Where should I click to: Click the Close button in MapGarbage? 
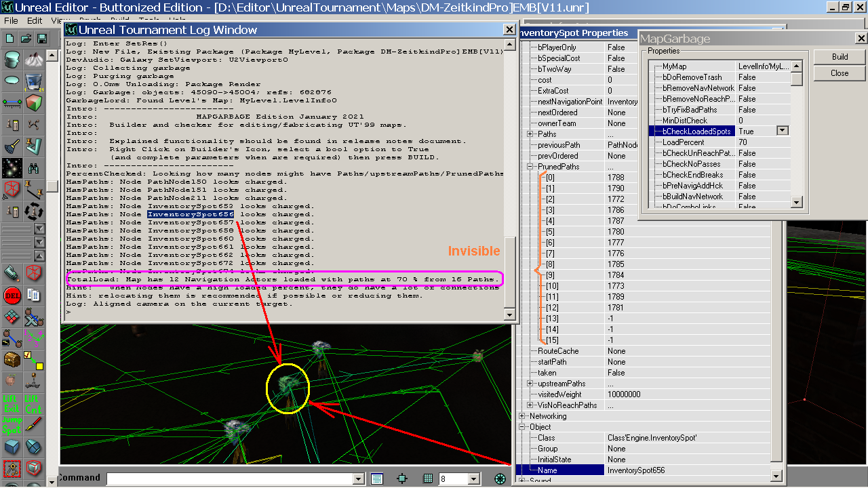840,73
